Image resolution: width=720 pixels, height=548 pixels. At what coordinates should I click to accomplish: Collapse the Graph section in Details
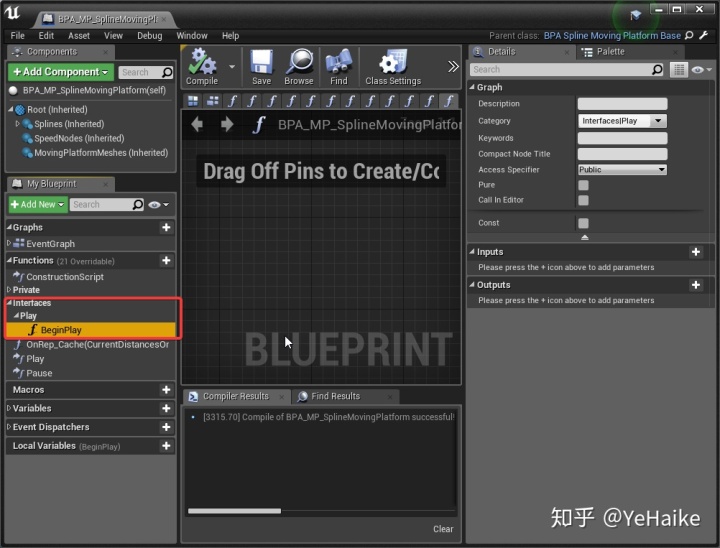472,87
